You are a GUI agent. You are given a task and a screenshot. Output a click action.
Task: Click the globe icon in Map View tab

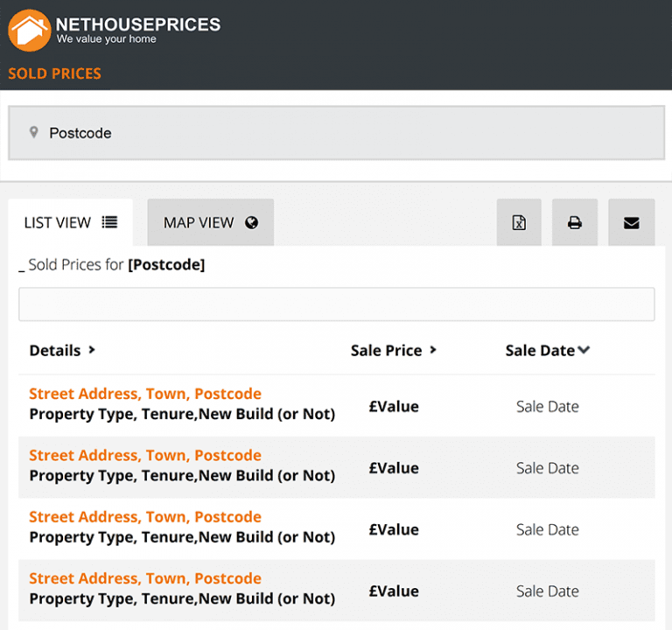click(x=252, y=222)
